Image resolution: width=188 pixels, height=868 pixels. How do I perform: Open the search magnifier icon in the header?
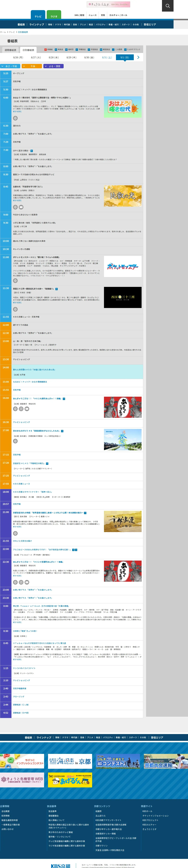click(167, 6)
